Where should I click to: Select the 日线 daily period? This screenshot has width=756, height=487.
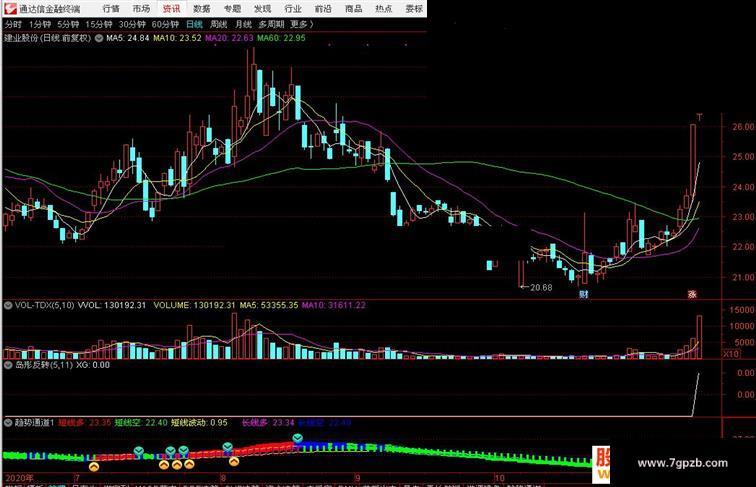click(194, 24)
